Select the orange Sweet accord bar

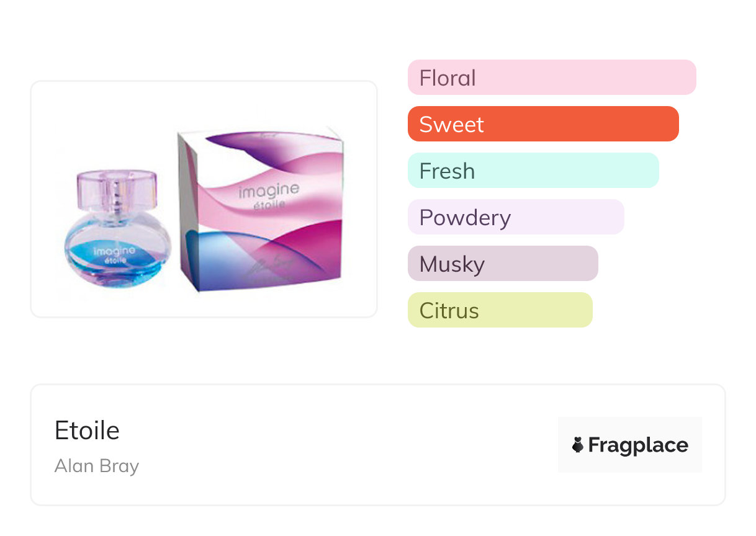click(542, 124)
